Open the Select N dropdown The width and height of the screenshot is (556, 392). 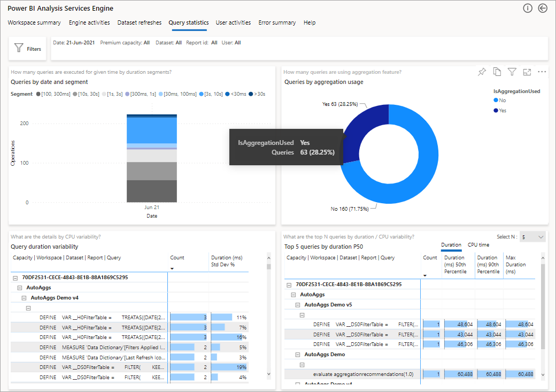click(x=532, y=236)
